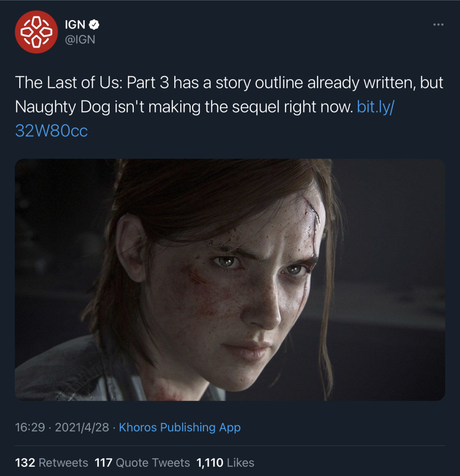Open the IGN profile avatar
The image size is (460, 476).
click(36, 32)
